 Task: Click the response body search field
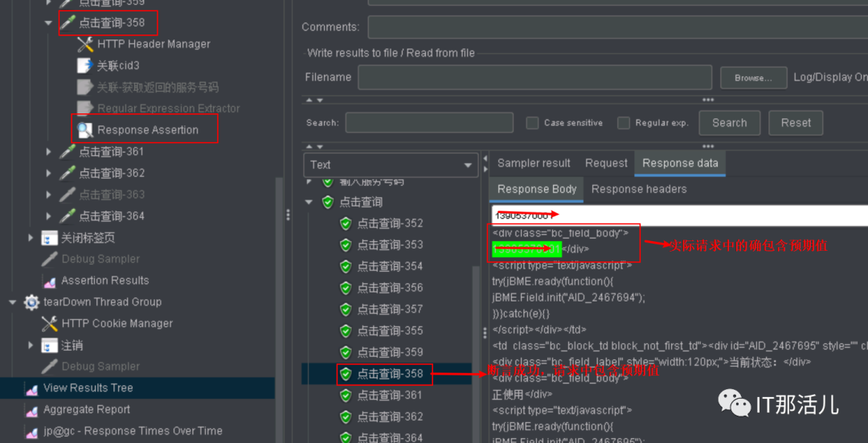[x=680, y=215]
